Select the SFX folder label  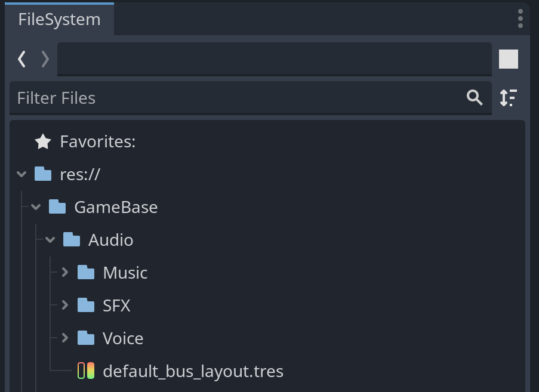click(116, 305)
